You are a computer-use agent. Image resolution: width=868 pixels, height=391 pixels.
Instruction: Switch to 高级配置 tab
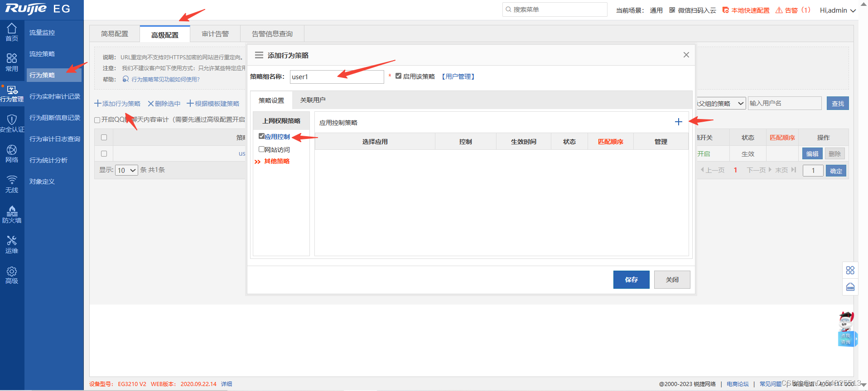tap(165, 34)
